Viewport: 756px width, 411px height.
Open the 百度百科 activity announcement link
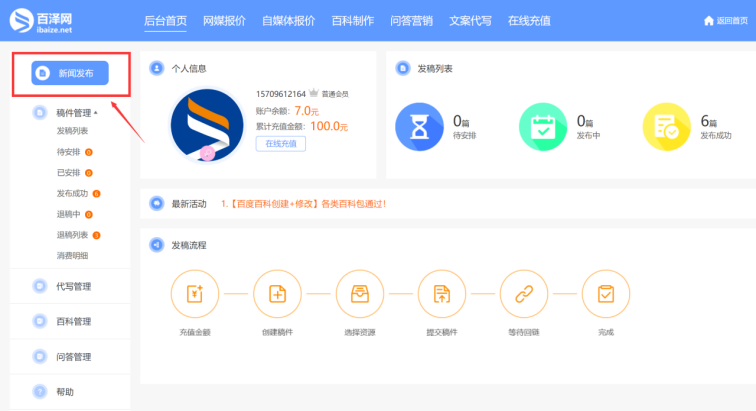point(303,204)
